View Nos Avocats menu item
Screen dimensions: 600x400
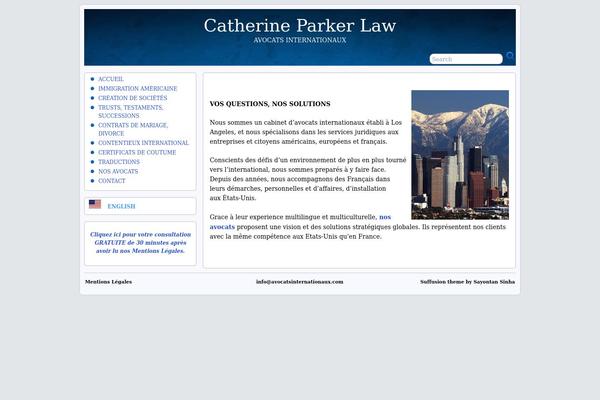[x=118, y=171]
